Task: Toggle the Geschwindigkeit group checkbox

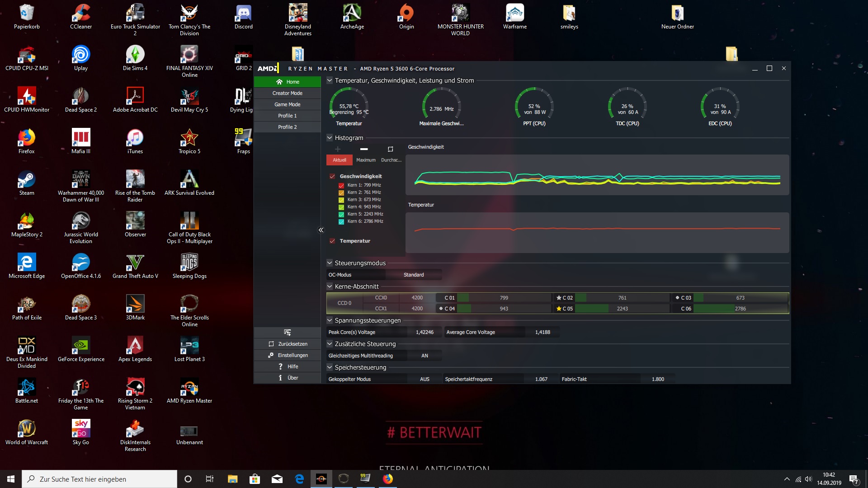Action: tap(332, 176)
